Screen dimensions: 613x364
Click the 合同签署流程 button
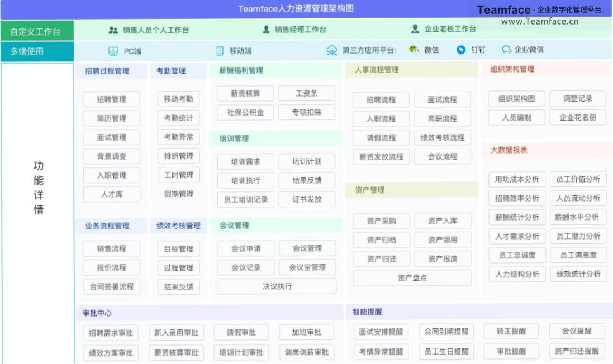pos(111,286)
